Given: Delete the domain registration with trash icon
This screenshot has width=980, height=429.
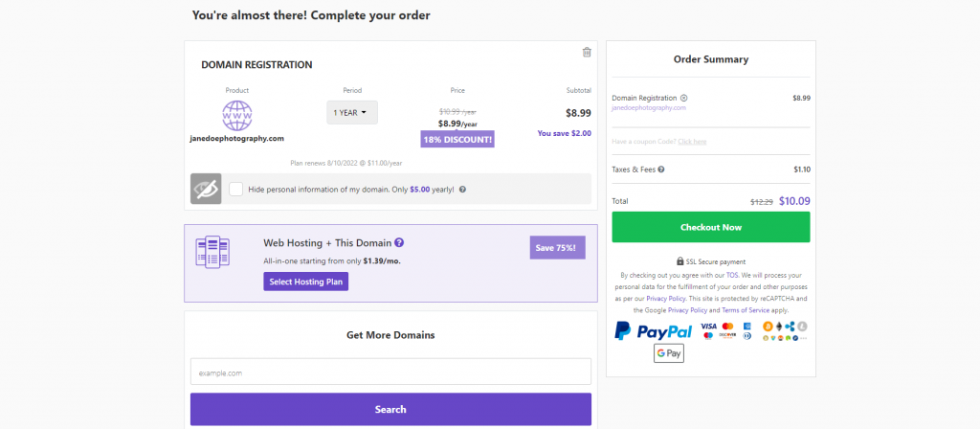Looking at the screenshot, I should [x=587, y=52].
